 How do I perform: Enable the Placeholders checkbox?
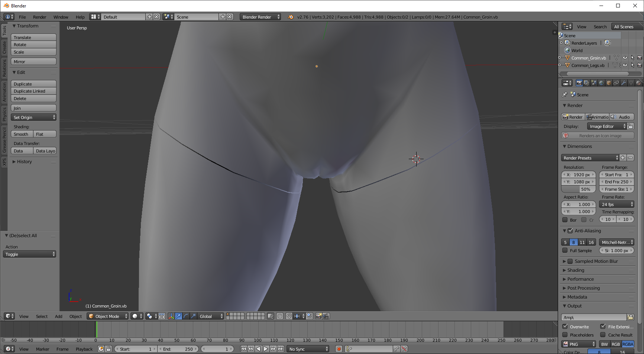[x=565, y=335]
